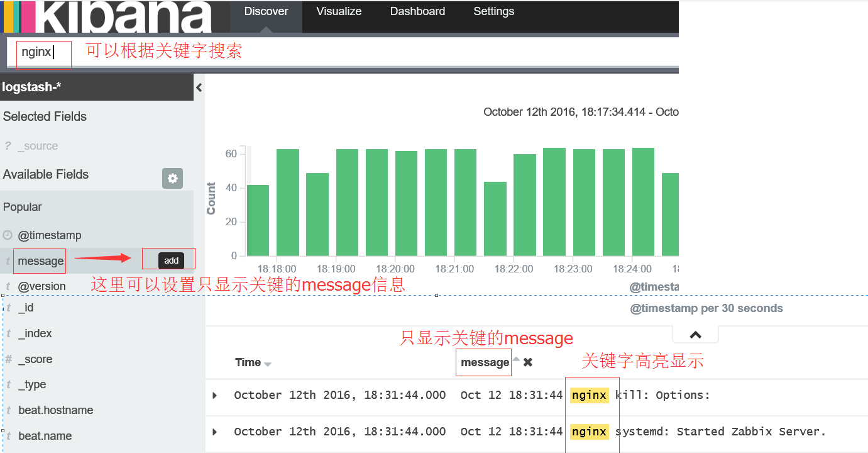
Task: Open the Dashboard tab
Action: click(417, 11)
